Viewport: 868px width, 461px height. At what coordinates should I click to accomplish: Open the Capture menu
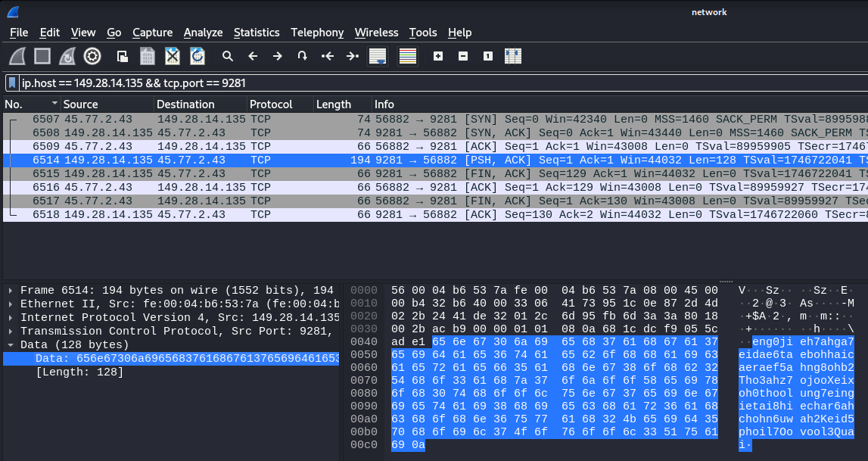click(152, 33)
